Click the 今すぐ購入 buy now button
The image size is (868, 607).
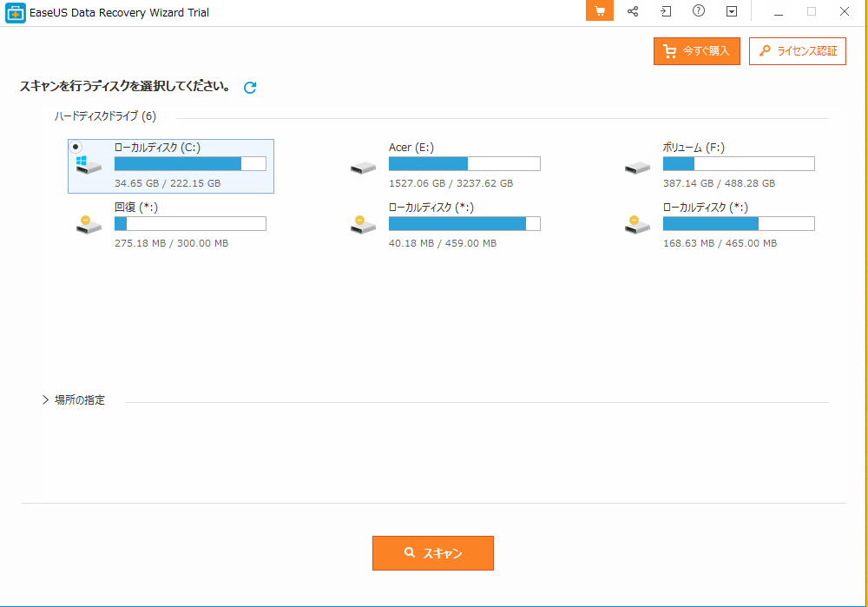tap(697, 51)
